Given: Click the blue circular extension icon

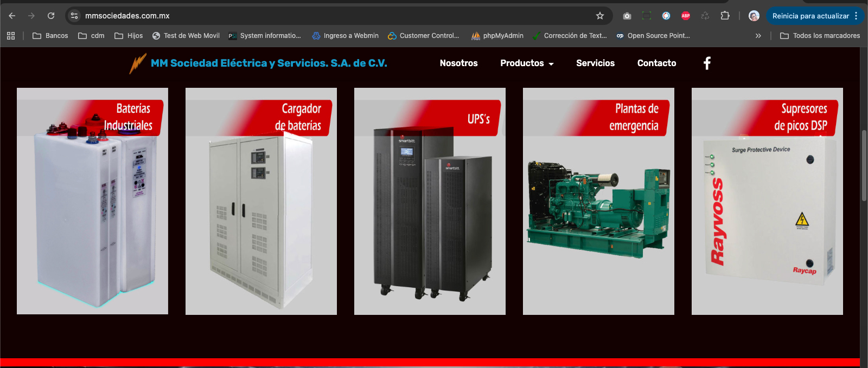Looking at the screenshot, I should point(666,16).
